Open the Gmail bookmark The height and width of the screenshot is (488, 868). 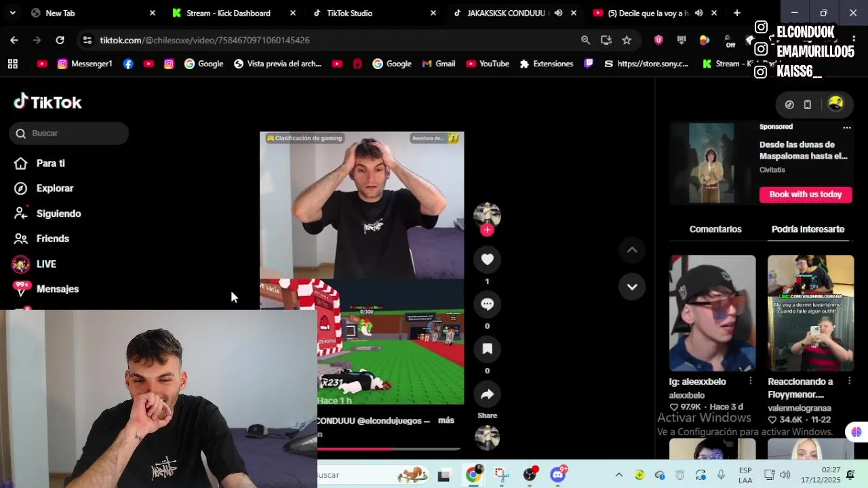click(x=438, y=64)
